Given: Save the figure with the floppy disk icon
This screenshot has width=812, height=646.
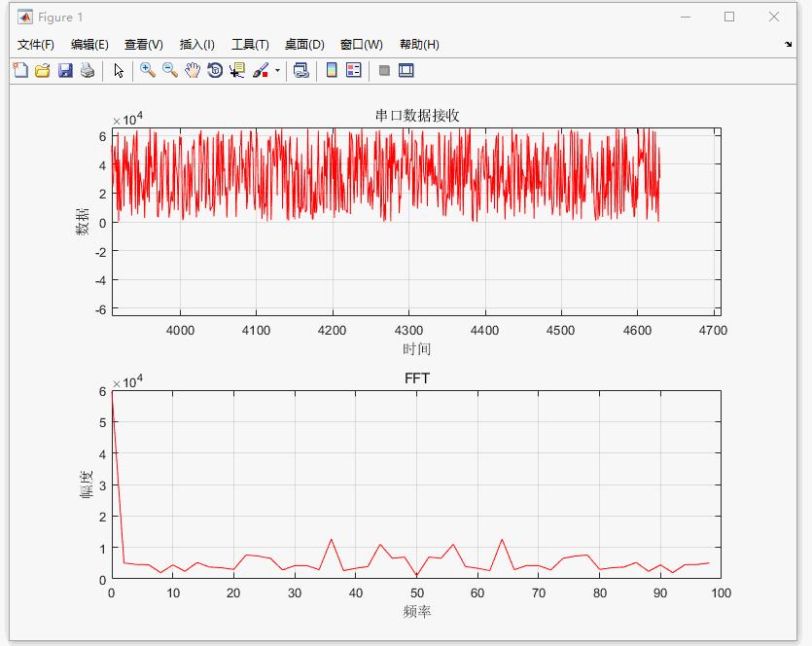Looking at the screenshot, I should [x=65, y=70].
